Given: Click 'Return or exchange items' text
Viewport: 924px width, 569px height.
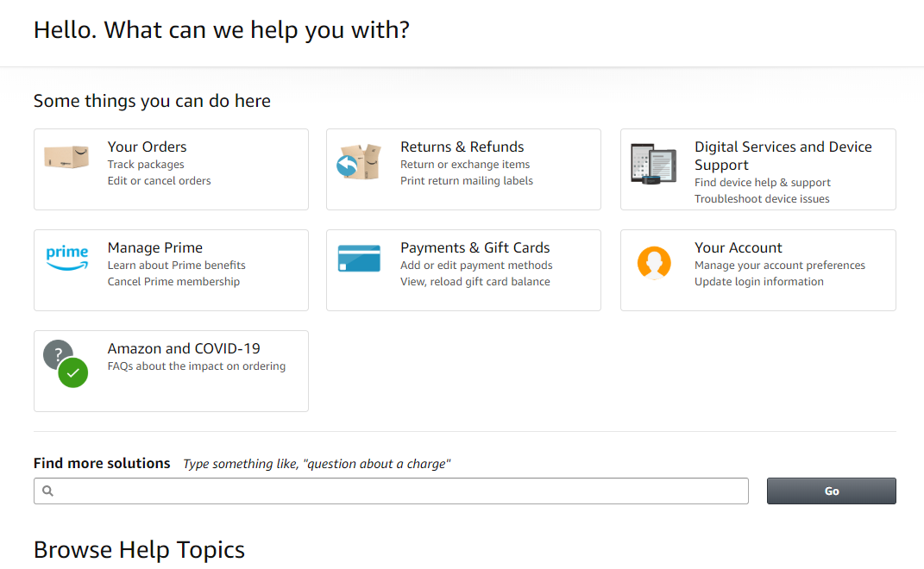Looking at the screenshot, I should pos(465,165).
